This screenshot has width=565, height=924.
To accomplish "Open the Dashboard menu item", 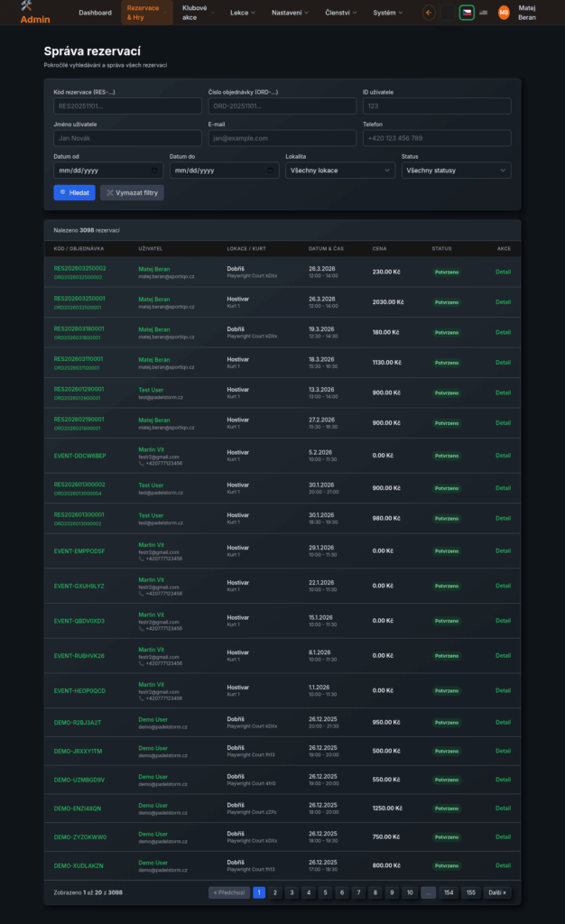I will pos(95,13).
